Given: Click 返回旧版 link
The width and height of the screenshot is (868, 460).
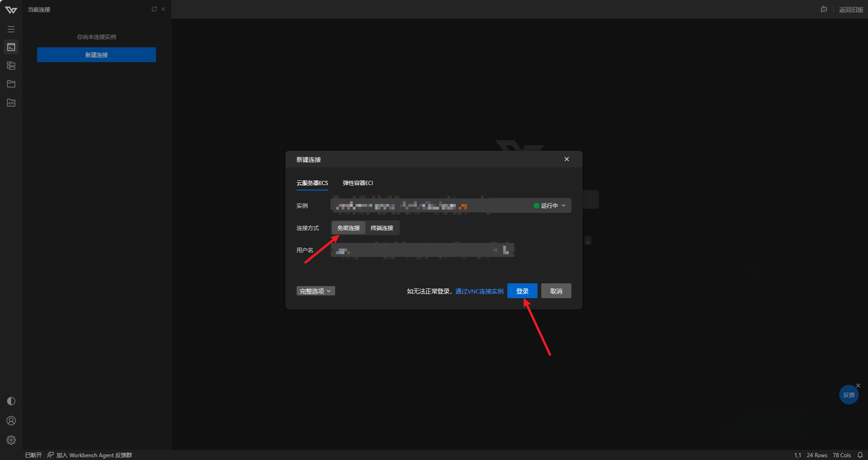Looking at the screenshot, I should point(851,10).
